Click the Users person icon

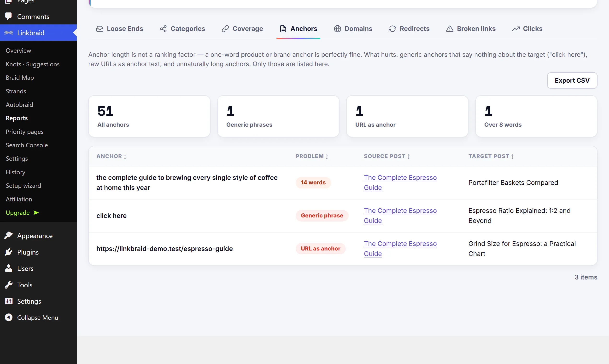(9, 268)
